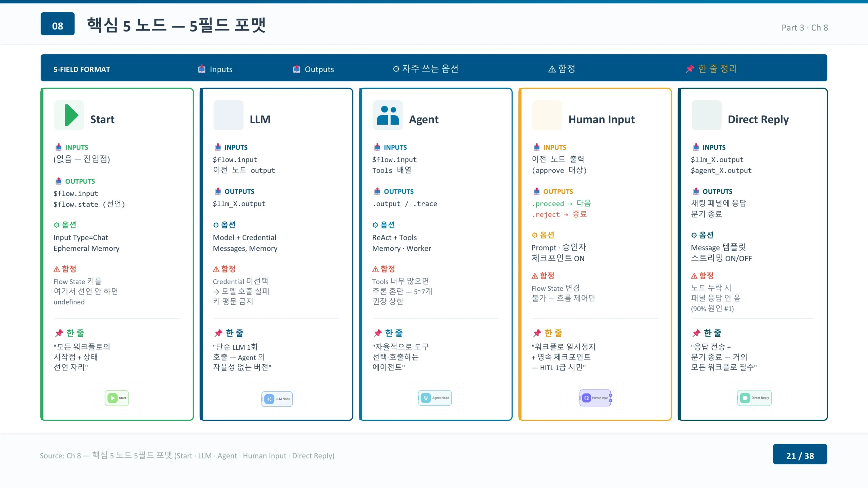Click the text '(90% 원인 #1)'
This screenshot has height=488, width=868.
click(x=712, y=309)
